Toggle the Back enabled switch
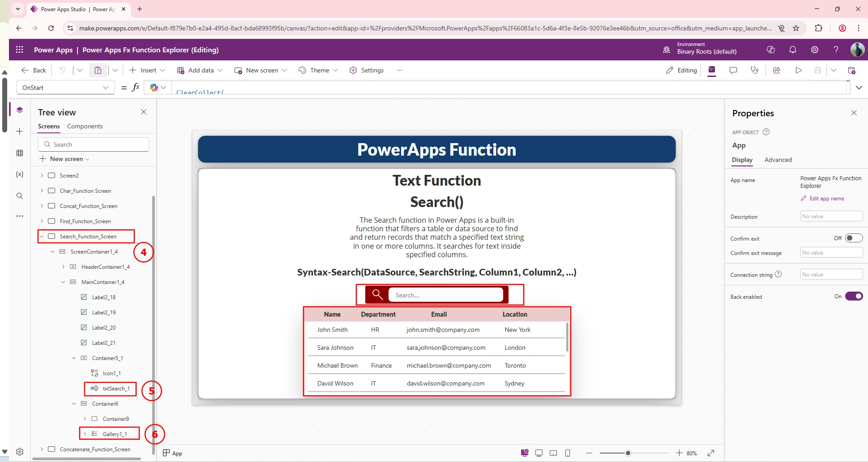The width and height of the screenshot is (868, 462). tap(854, 296)
